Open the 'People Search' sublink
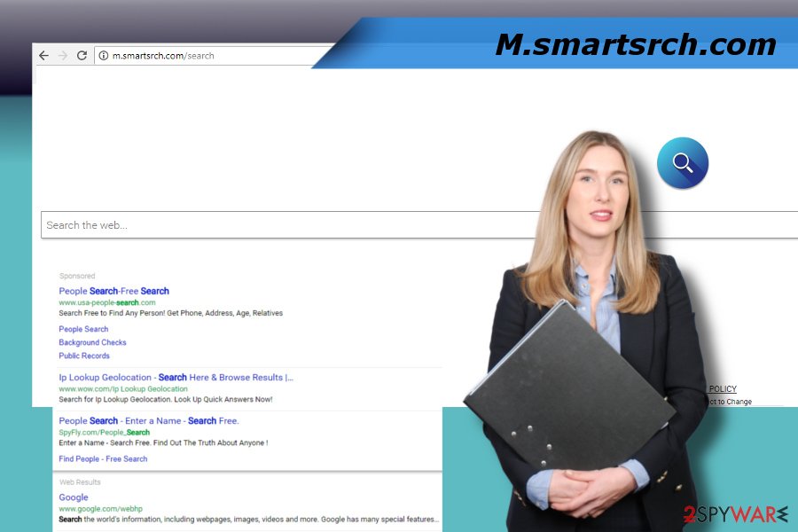 click(83, 329)
